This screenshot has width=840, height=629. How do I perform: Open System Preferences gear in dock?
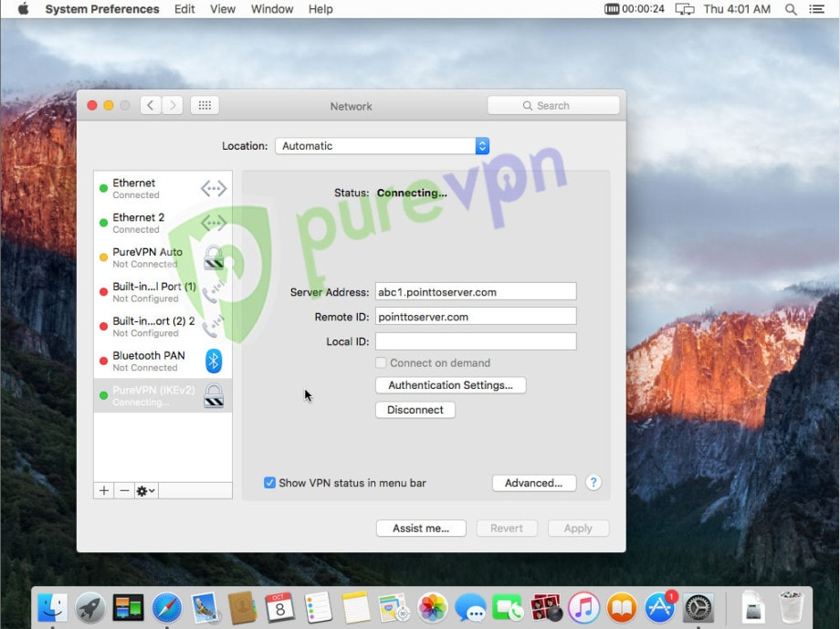[x=698, y=608]
